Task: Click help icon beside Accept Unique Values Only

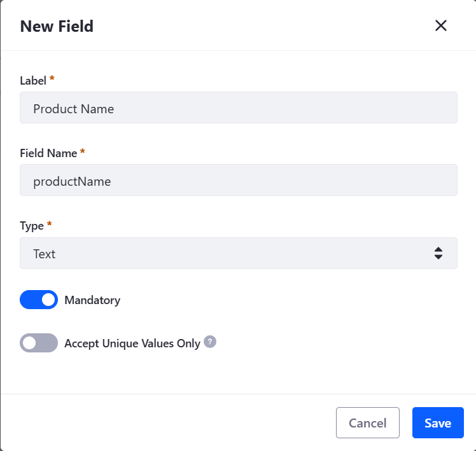Action: tap(210, 342)
